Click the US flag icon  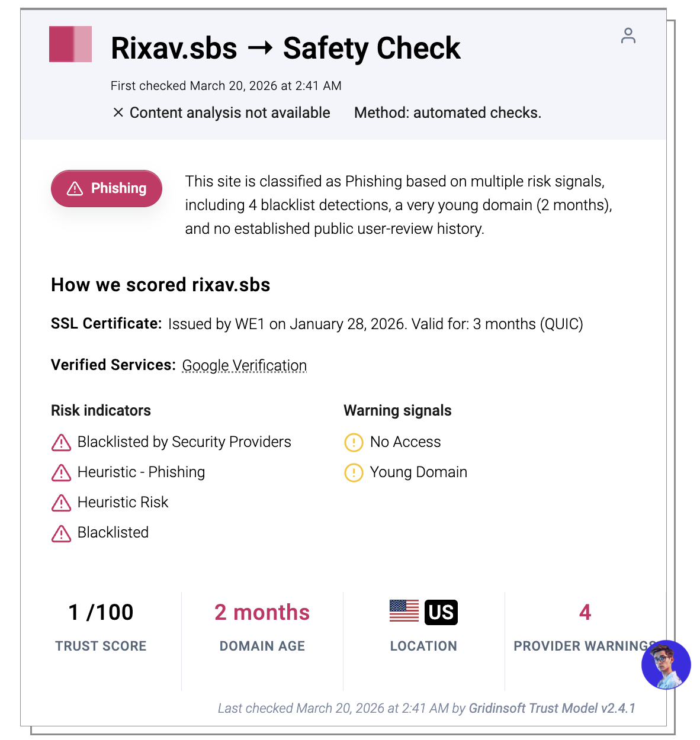tap(404, 612)
